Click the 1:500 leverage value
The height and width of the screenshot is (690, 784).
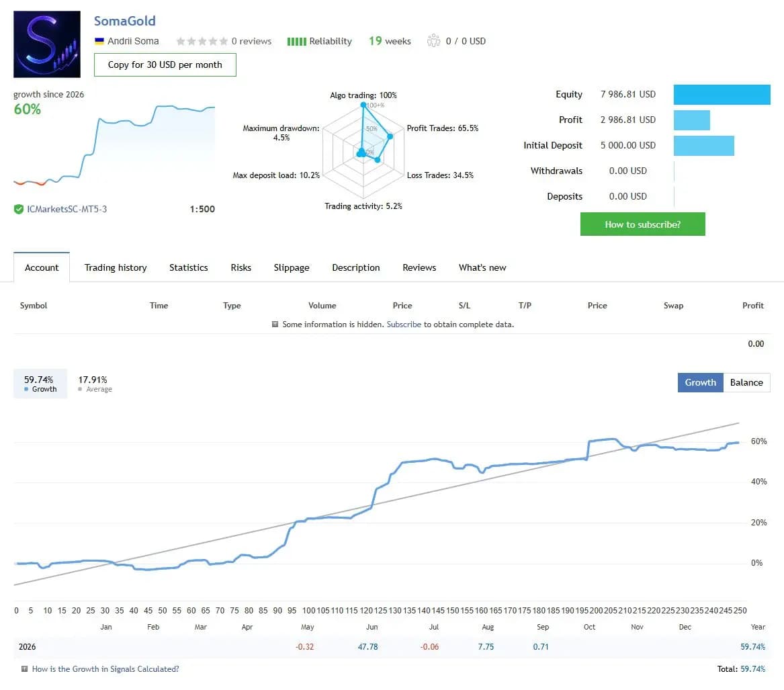[x=202, y=209]
